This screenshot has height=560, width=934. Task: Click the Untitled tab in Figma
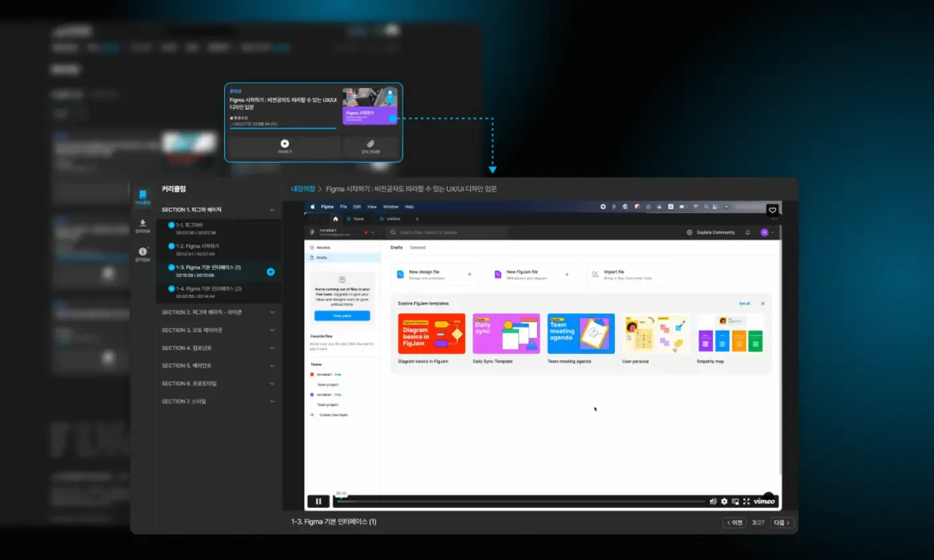(390, 219)
